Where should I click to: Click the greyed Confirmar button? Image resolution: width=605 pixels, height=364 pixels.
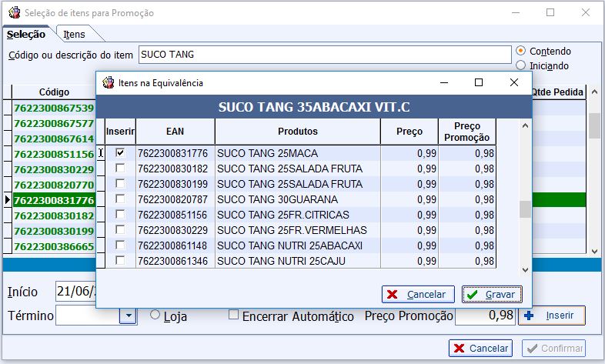point(553,348)
